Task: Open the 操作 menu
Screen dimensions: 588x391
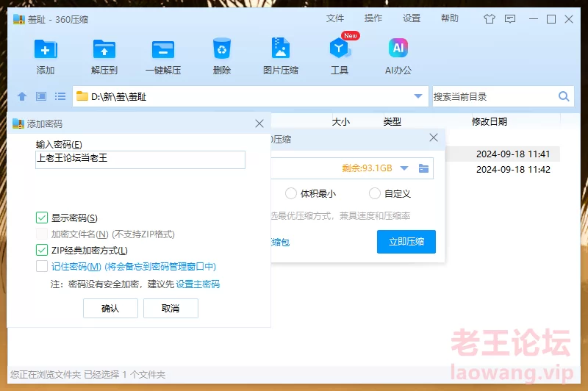Action: tap(373, 18)
